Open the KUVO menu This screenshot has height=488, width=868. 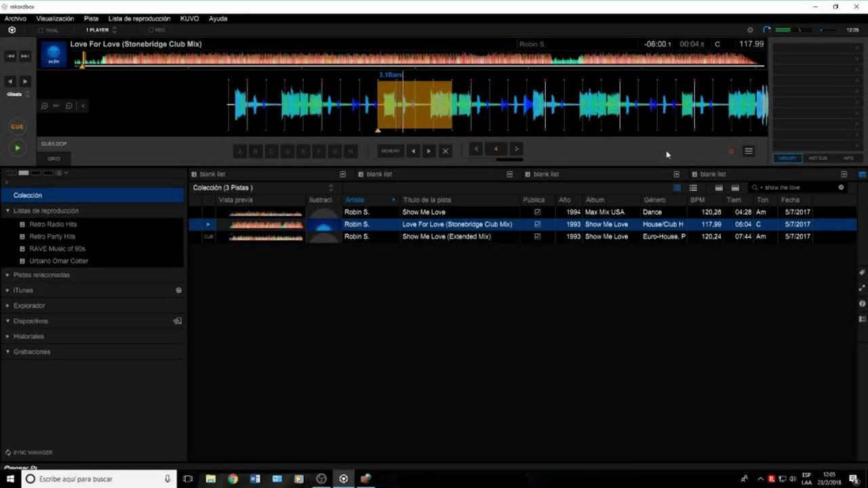[x=189, y=18]
